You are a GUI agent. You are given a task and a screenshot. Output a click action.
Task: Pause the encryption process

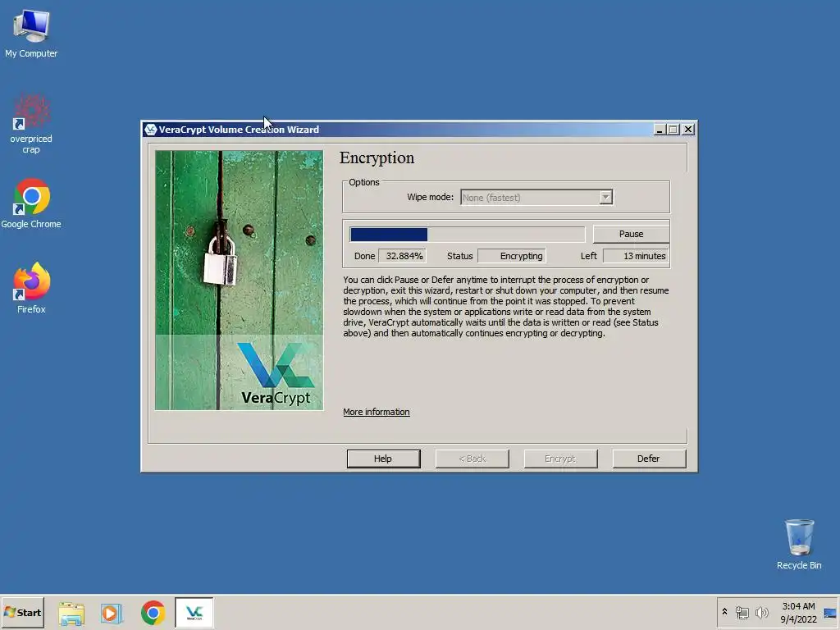631,234
